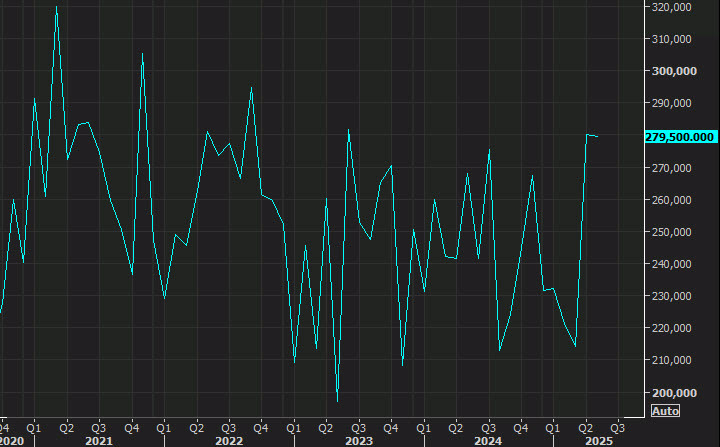Click the bold 200,000 y-axis label
The width and height of the screenshot is (720, 447).
674,393
